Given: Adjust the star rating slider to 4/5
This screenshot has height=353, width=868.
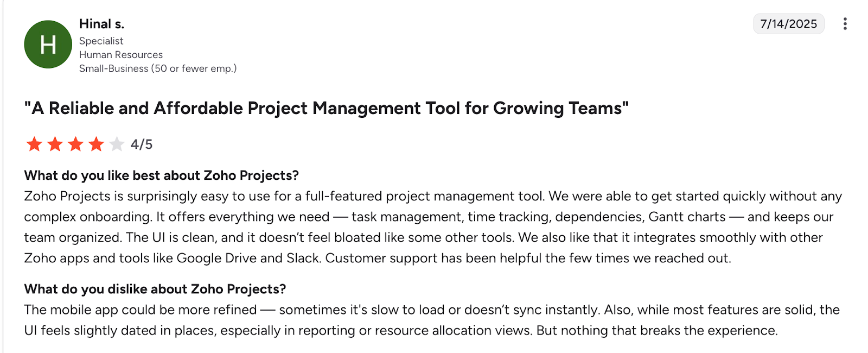Looking at the screenshot, I should (x=97, y=144).
